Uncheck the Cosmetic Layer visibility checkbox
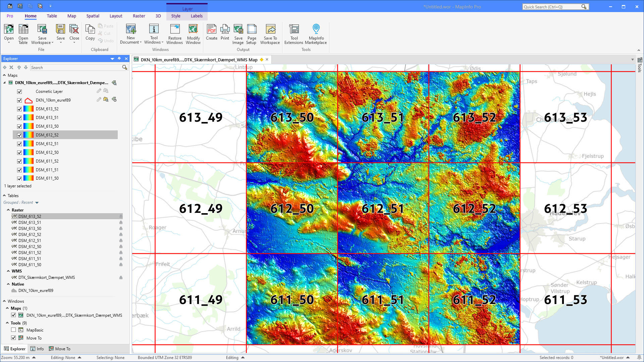The height and width of the screenshot is (362, 644). (19, 92)
